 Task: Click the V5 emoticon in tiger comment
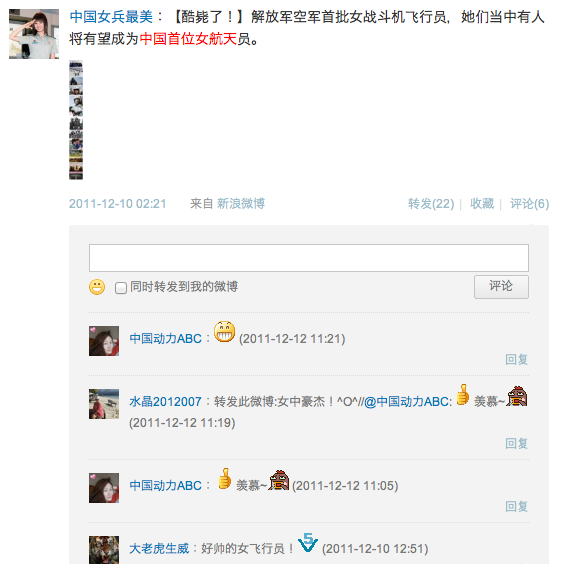[308, 542]
